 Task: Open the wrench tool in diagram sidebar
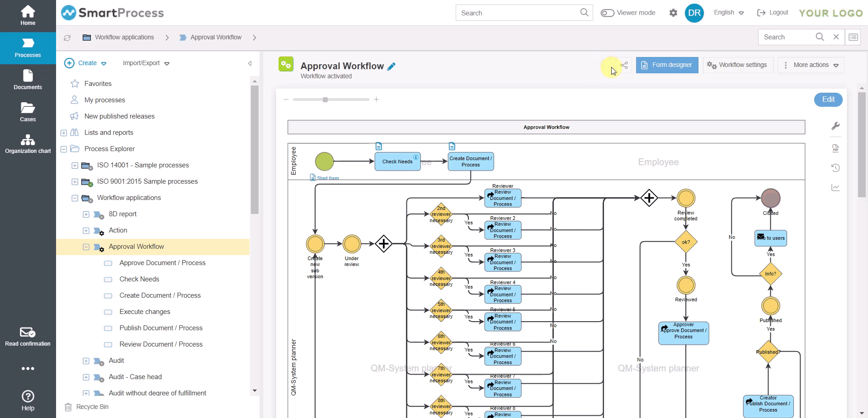pos(835,126)
